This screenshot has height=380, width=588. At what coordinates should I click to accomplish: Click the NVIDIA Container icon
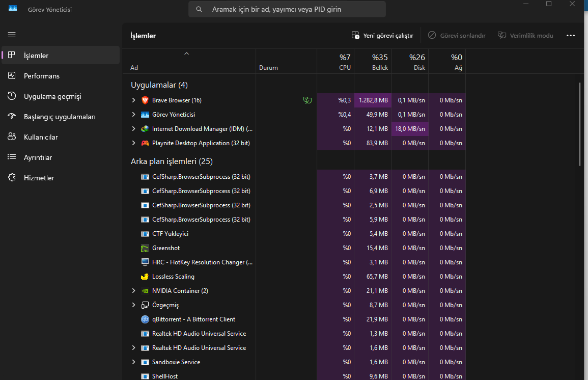145,291
